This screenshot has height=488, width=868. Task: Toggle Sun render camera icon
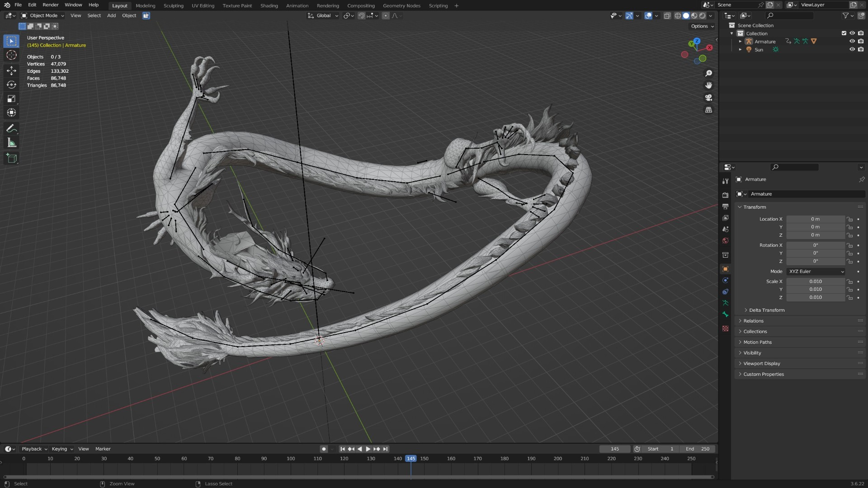tap(860, 49)
